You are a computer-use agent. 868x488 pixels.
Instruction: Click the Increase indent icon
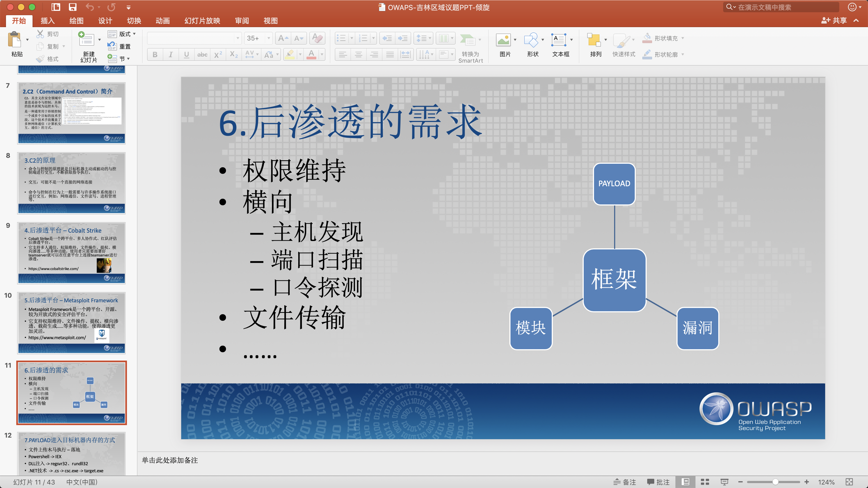(403, 38)
